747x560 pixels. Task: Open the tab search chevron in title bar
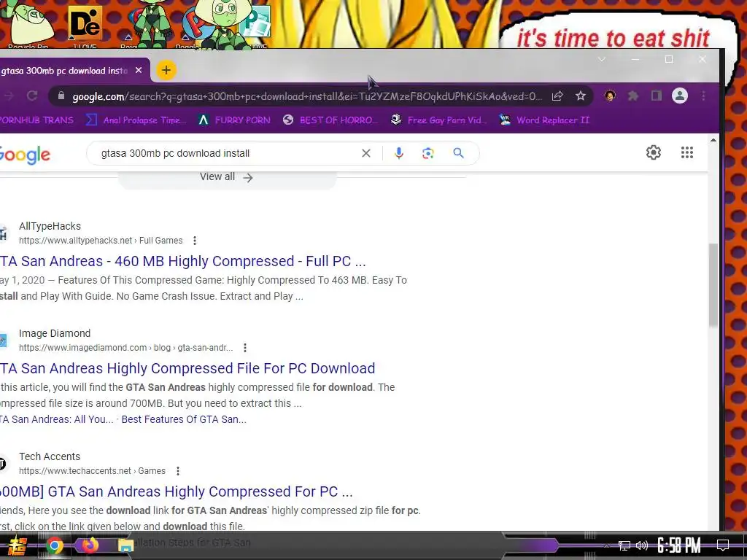pyautogui.click(x=602, y=60)
